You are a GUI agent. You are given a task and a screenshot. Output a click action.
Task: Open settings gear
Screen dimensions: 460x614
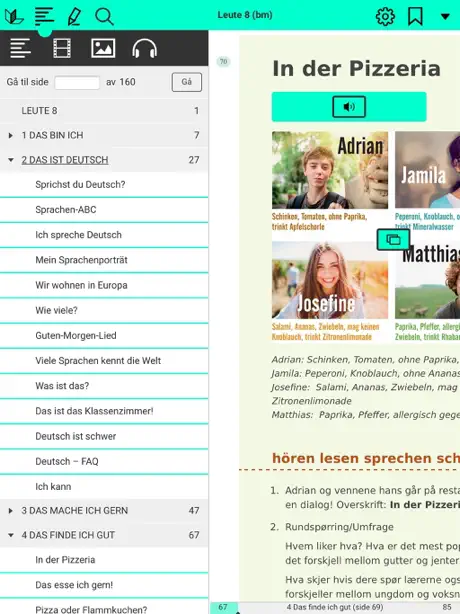[385, 16]
